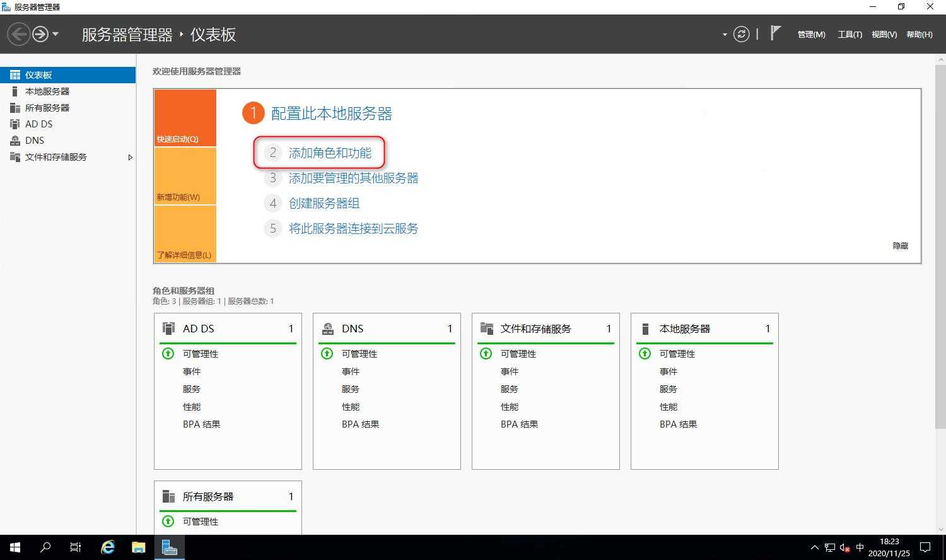The image size is (946, 560).
Task: Click AD DS tile 可管理性 status icon
Action: [168, 354]
